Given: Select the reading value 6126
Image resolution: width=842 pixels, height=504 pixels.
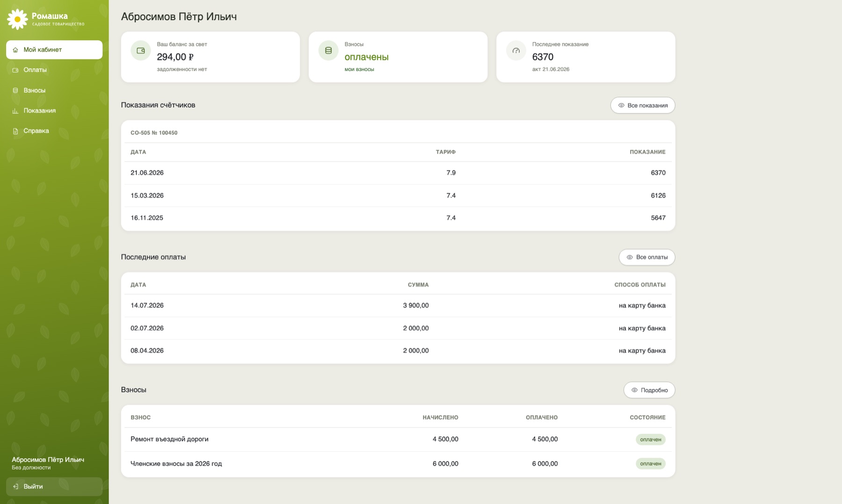Looking at the screenshot, I should [658, 195].
